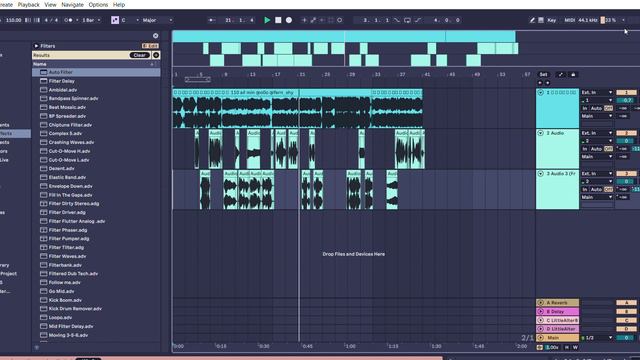Select Beat Mosaic.adv preset
640x360 pixels.
96,107
